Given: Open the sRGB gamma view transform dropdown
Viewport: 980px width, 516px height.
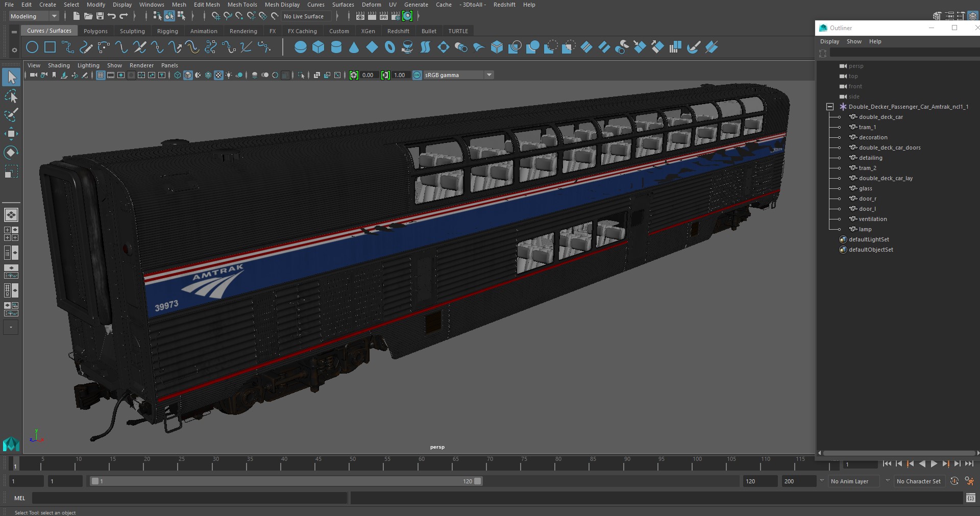Looking at the screenshot, I should click(458, 75).
